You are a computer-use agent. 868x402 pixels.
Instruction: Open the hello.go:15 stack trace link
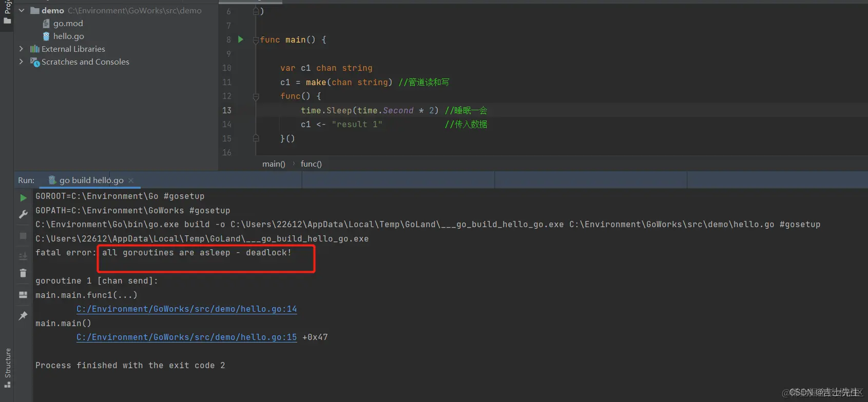coord(187,337)
